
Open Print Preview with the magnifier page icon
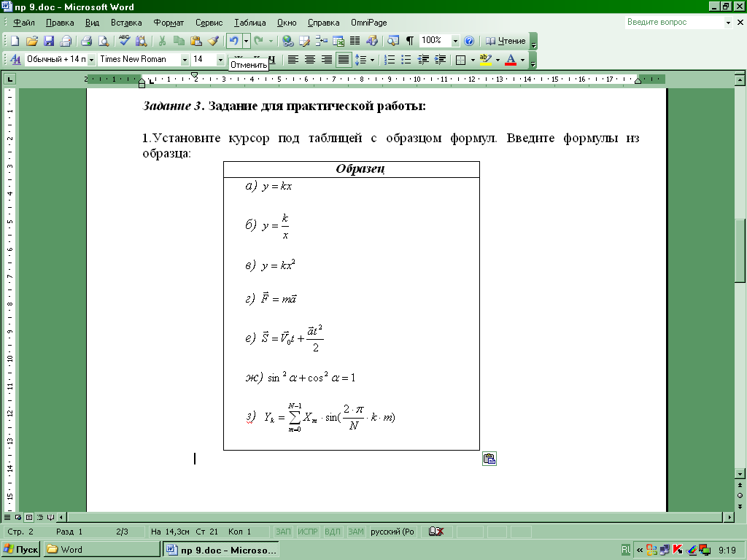coord(104,41)
